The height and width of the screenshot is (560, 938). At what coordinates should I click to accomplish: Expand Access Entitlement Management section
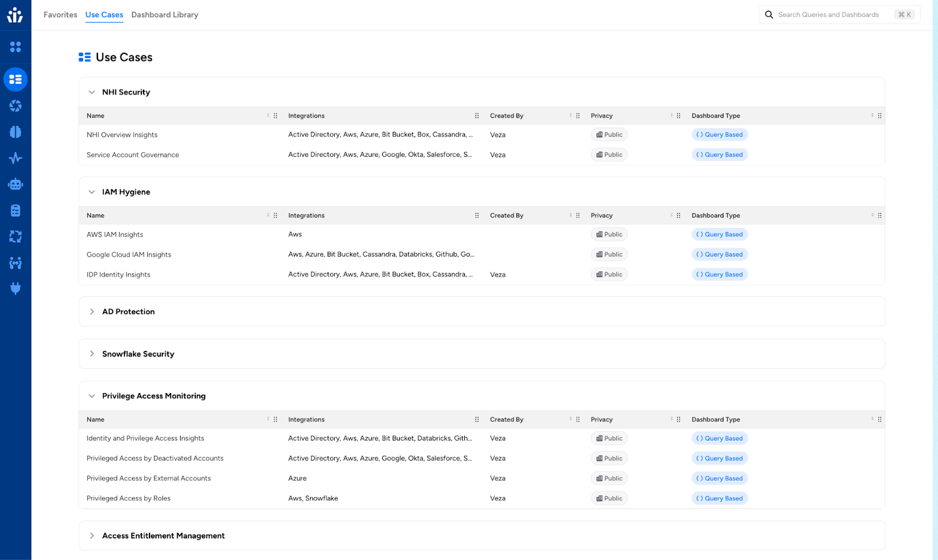click(91, 536)
